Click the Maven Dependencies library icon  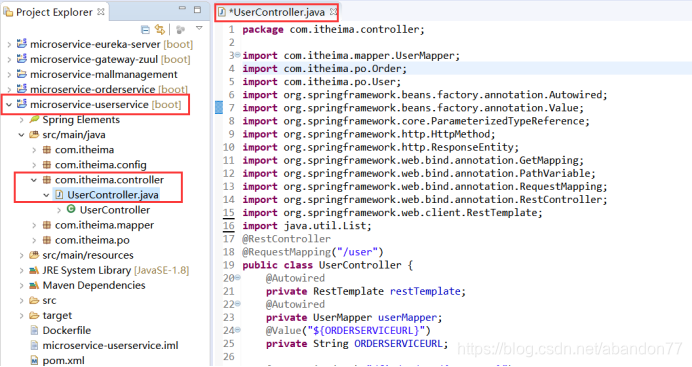click(34, 285)
